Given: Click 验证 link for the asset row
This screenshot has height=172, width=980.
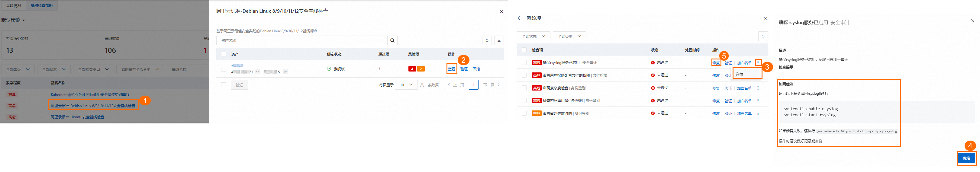Looking at the screenshot, I should click(464, 69).
